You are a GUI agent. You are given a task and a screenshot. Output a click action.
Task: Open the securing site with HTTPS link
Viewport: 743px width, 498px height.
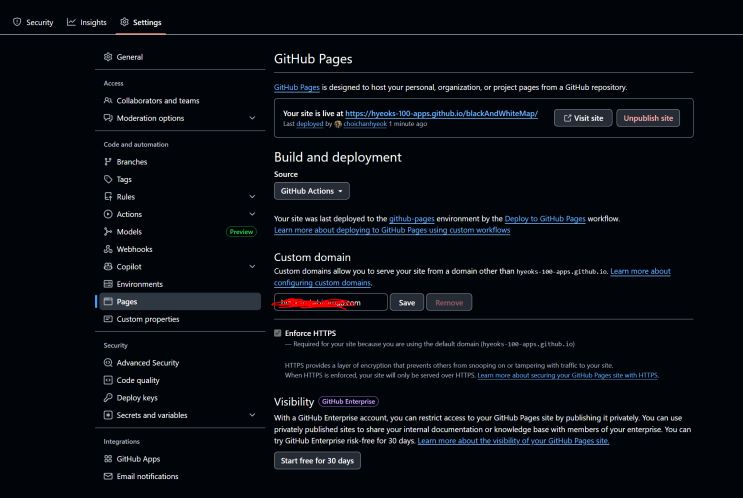coord(568,375)
